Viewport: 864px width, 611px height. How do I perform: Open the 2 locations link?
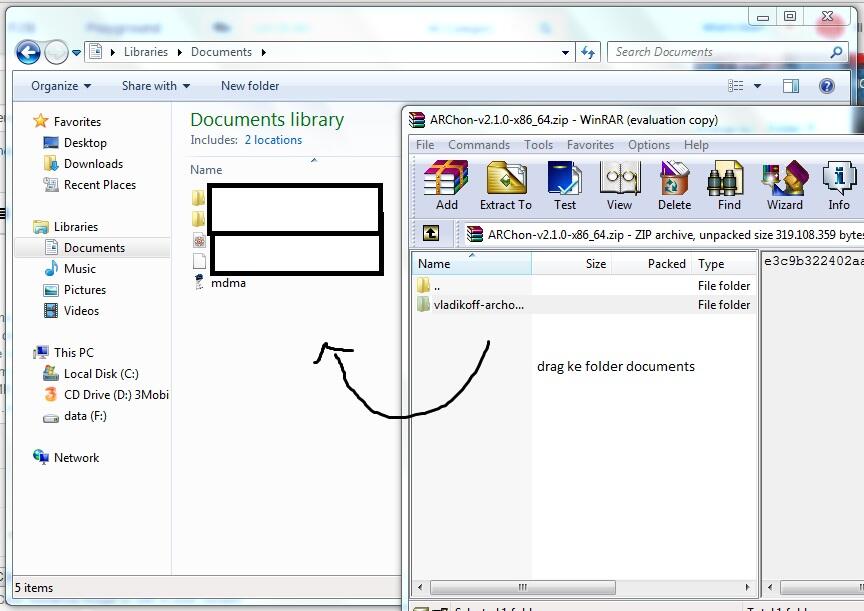click(x=273, y=140)
